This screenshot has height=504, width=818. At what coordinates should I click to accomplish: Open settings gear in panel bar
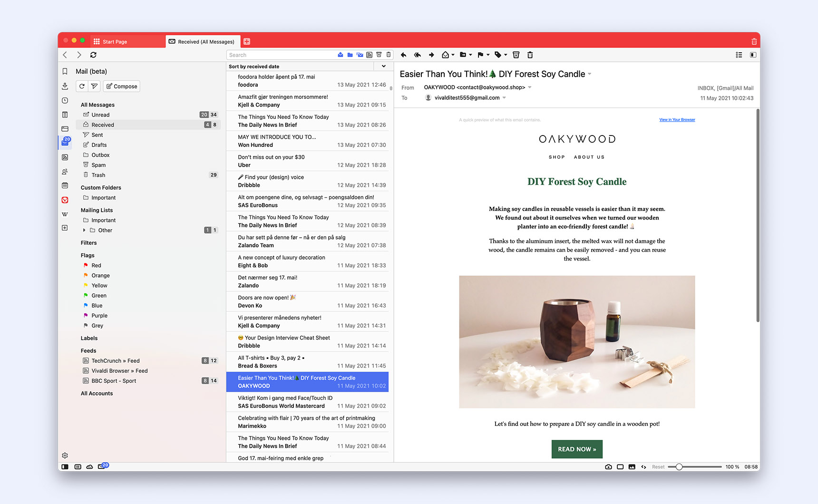pyautogui.click(x=65, y=456)
